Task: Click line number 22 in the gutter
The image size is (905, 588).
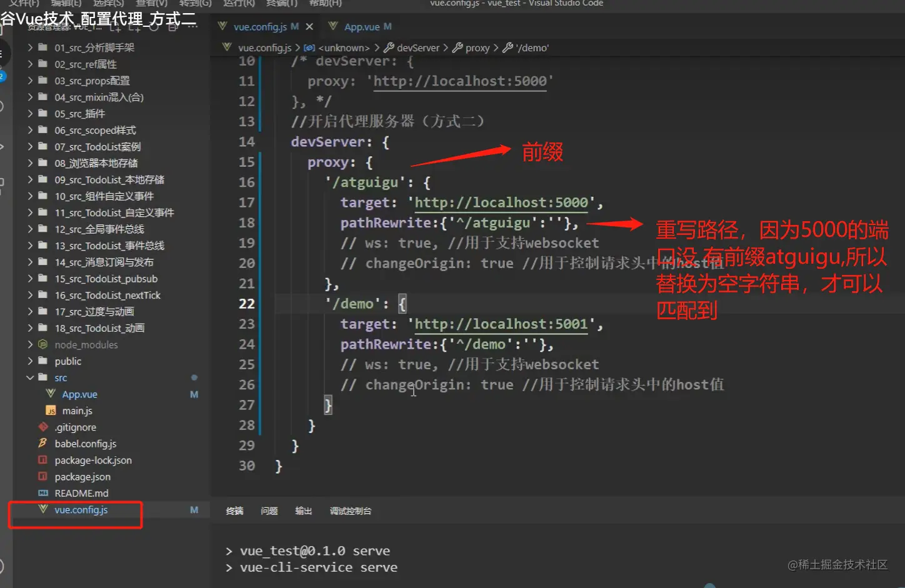Action: [x=247, y=304]
